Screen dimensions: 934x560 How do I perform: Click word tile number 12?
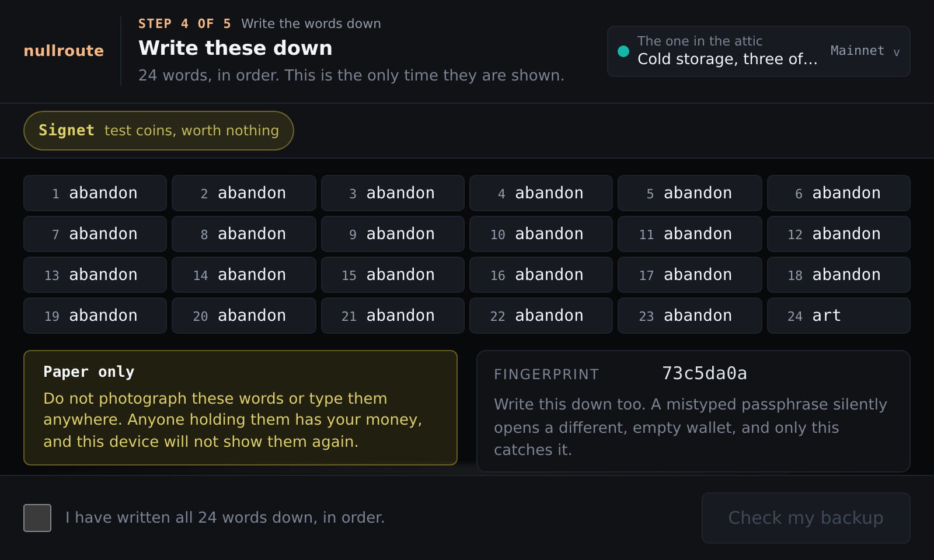(838, 234)
